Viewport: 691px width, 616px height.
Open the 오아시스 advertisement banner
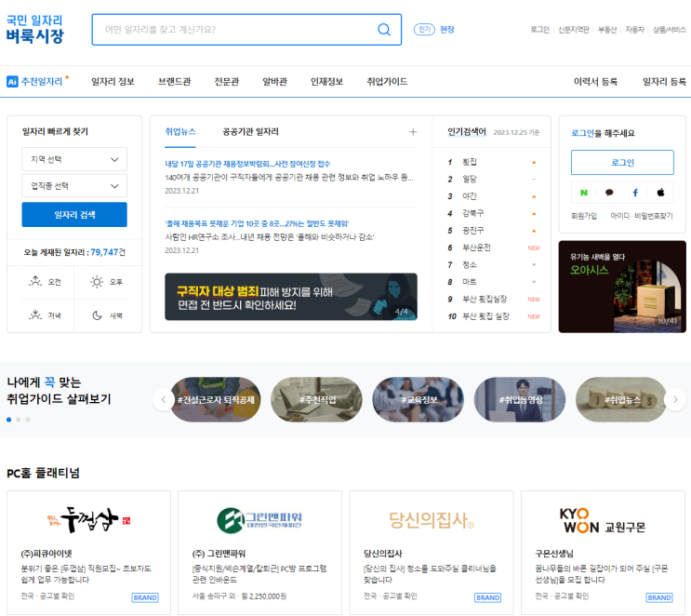point(622,287)
